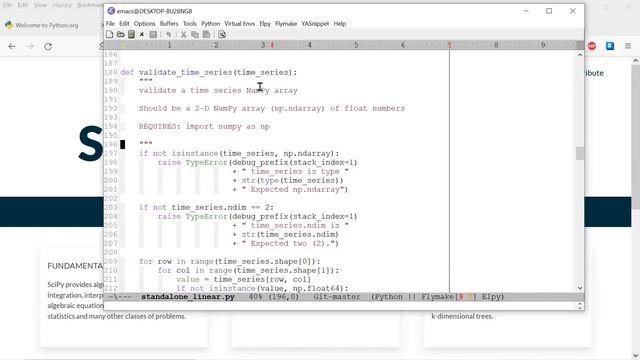Open the Edit menu in Emacs
640x360 pixels.
point(124,24)
